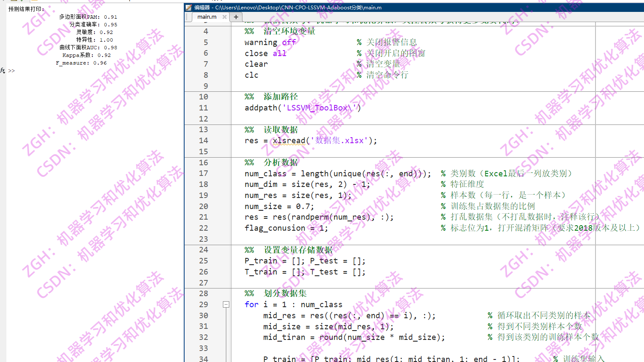Click line number 30 in the gutter
644x362 pixels.
pyautogui.click(x=204, y=316)
